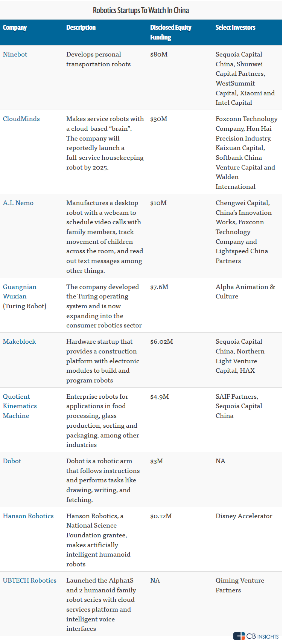Image resolution: width=283 pixels, height=644 pixels.
Task: Click the Alpha Animation & Culture cell
Action: coord(245,291)
